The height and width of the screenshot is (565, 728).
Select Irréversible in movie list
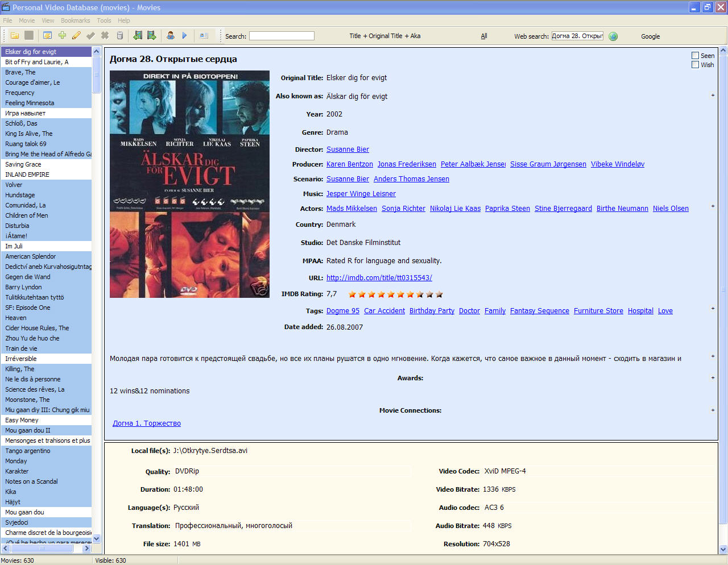46,359
